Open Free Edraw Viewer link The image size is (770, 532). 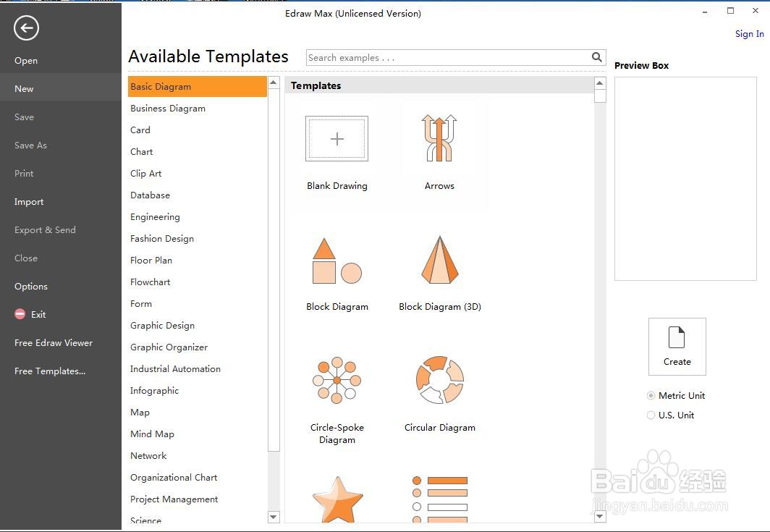54,343
